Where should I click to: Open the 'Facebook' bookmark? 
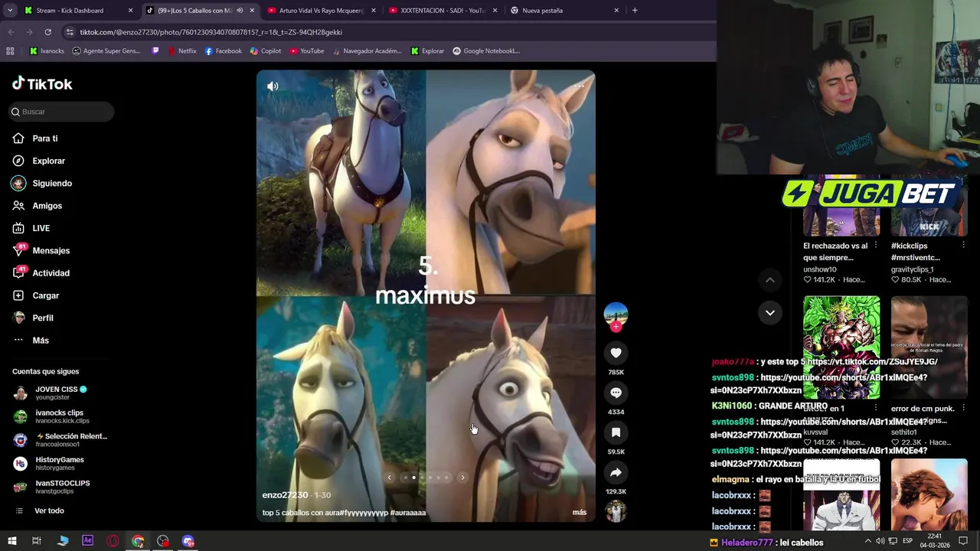(224, 51)
